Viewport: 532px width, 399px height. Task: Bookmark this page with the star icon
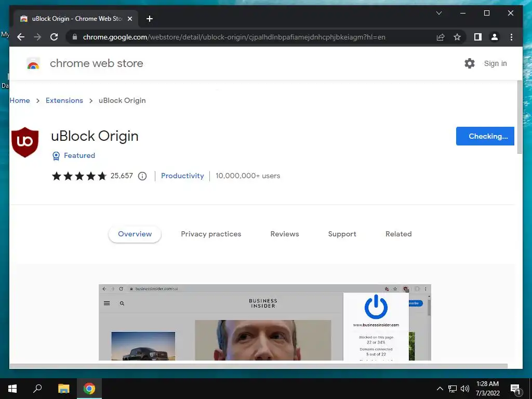(x=457, y=37)
